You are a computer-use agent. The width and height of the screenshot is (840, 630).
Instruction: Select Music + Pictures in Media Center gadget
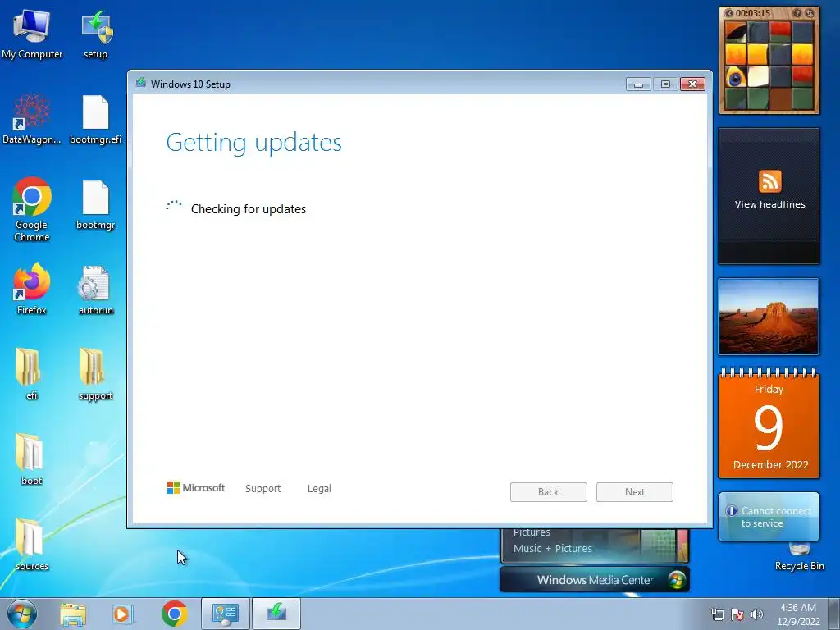[552, 548]
